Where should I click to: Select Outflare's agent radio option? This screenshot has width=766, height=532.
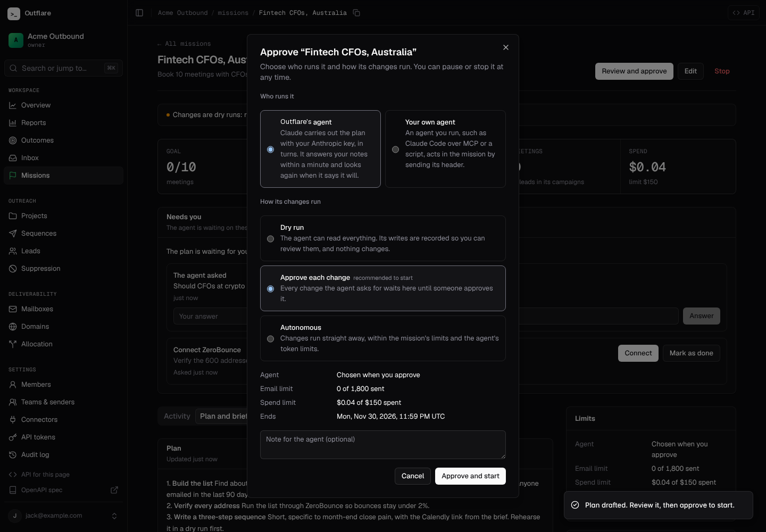point(270,149)
